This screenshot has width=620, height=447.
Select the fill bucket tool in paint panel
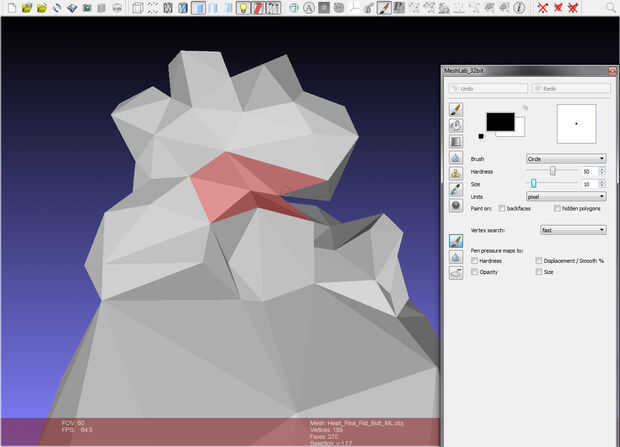pyautogui.click(x=456, y=125)
